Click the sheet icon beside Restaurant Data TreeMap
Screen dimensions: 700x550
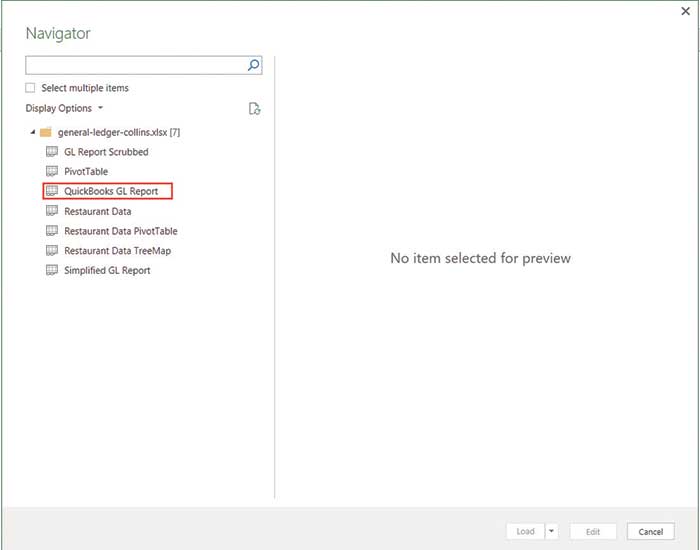52,250
